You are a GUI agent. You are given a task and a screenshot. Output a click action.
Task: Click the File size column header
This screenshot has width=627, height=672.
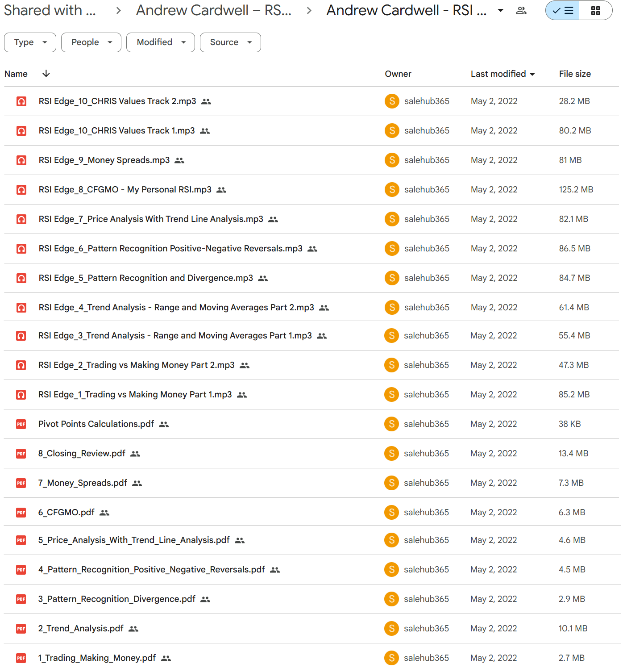tap(575, 74)
